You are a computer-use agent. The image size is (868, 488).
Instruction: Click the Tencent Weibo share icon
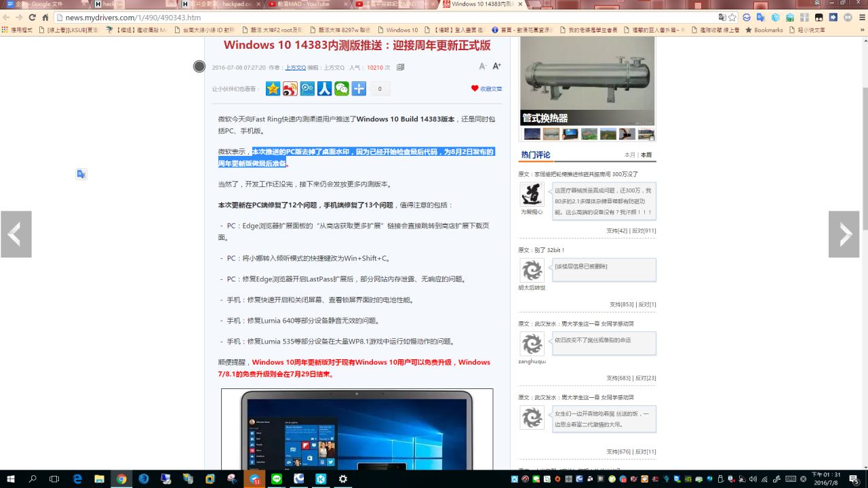coord(307,89)
